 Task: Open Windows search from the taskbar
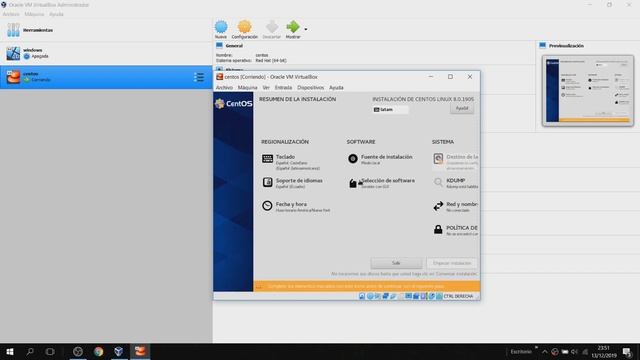click(30, 351)
